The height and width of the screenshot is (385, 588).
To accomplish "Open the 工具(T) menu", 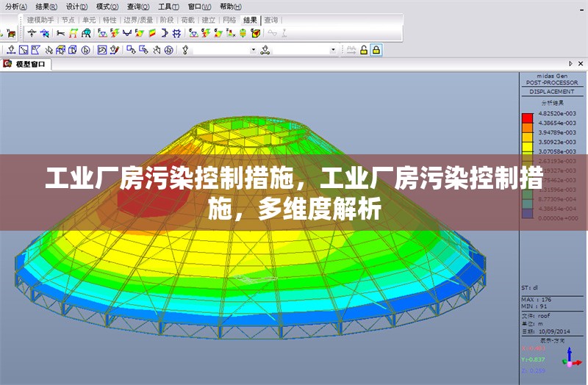I will (x=168, y=7).
